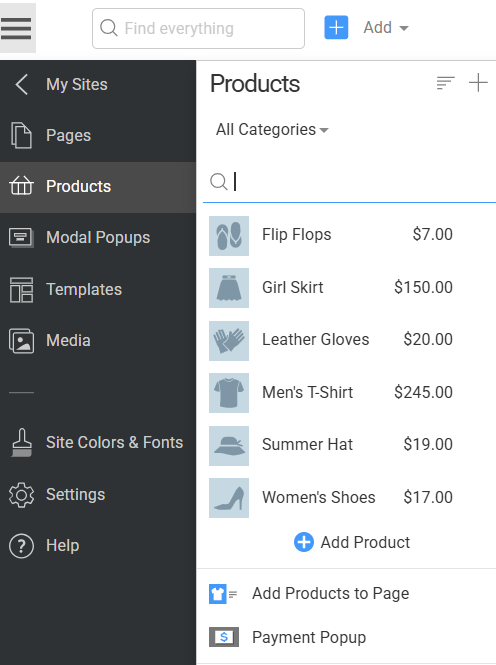
Task: Click the sort products icon
Action: 446,83
